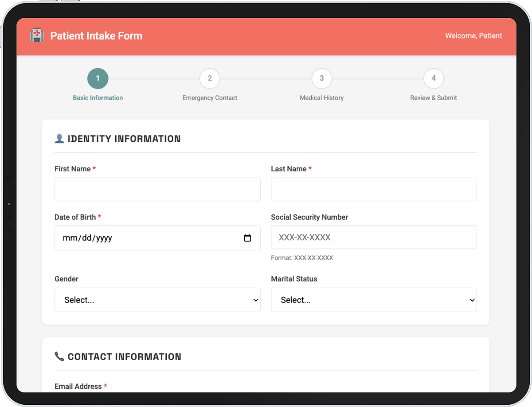Jump to step 2 circle
Viewport: 532px width, 407px height.
coord(210,79)
